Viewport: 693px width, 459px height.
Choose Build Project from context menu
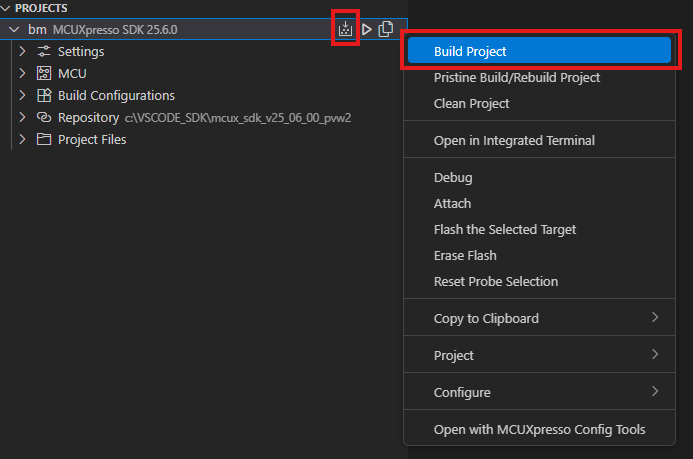tap(539, 51)
